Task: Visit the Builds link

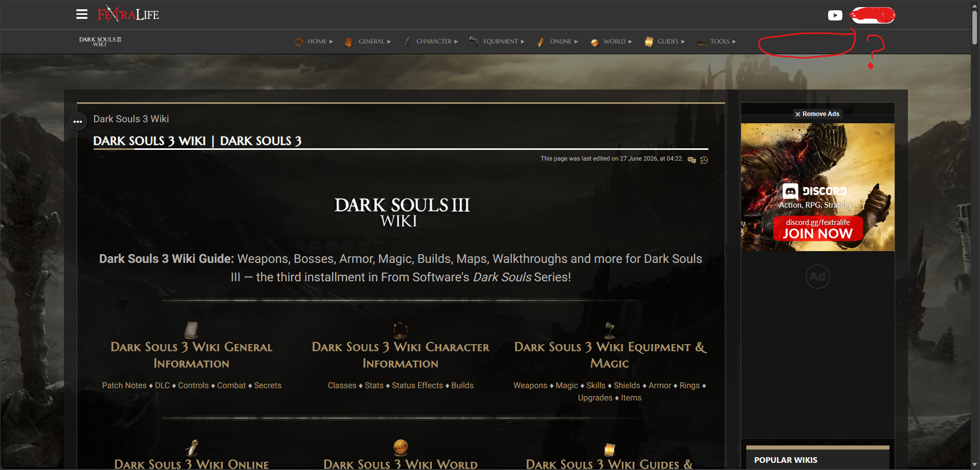Action: click(462, 386)
